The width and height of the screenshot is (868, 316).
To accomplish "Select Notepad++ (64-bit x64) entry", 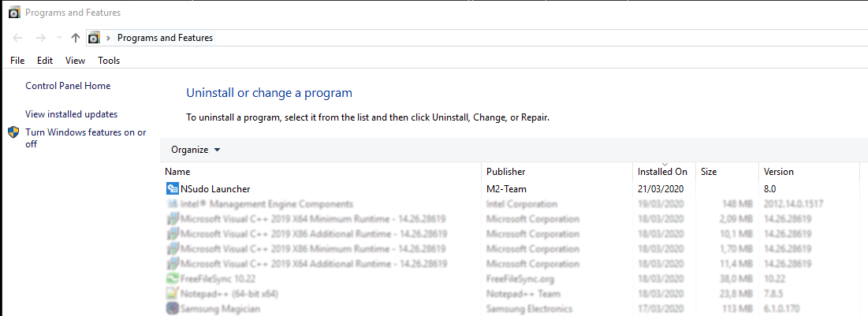I will point(512,293).
